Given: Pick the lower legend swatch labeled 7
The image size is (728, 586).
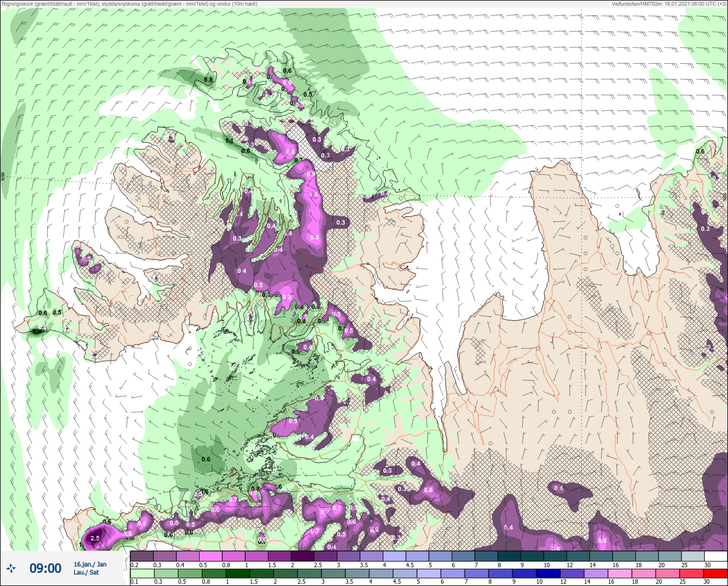Looking at the screenshot, I should click(x=477, y=573).
